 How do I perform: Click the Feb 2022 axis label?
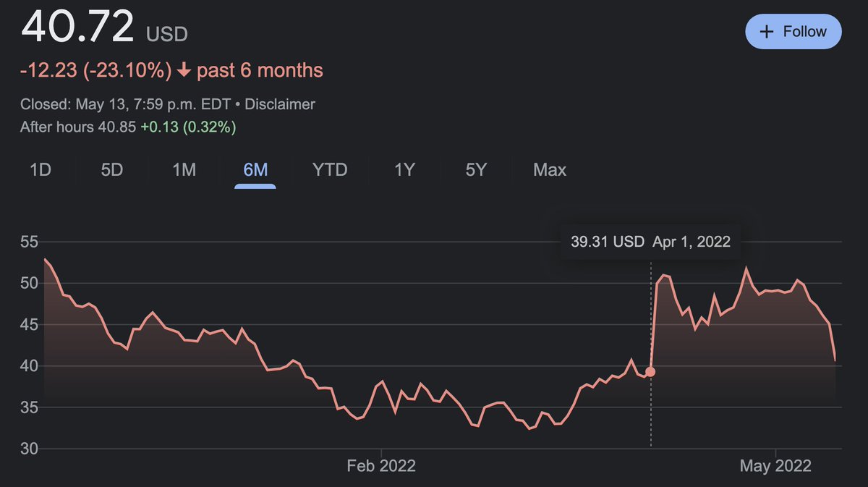point(381,466)
